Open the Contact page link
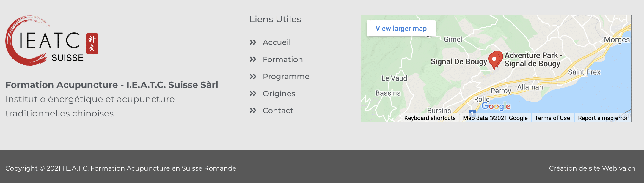644x183 pixels. click(x=278, y=111)
